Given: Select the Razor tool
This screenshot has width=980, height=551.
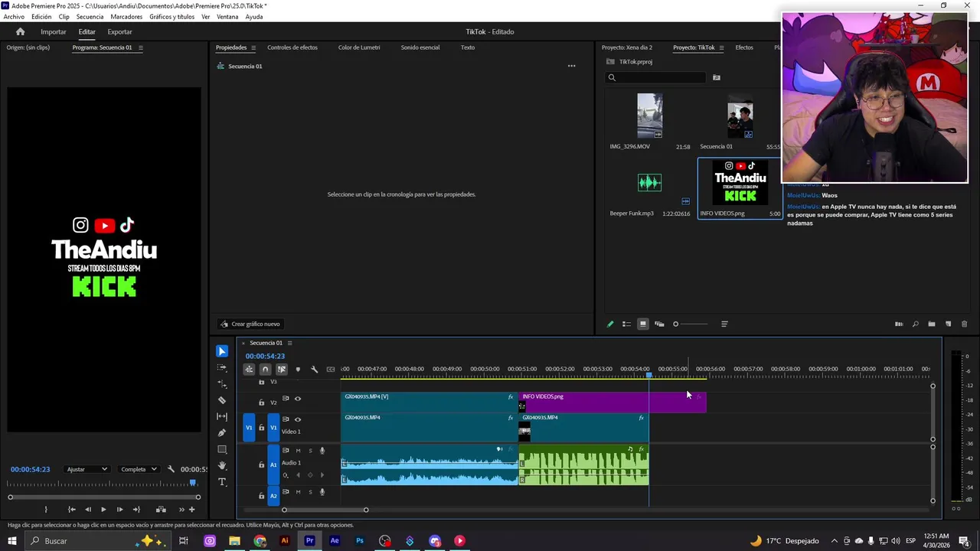Looking at the screenshot, I should [222, 400].
